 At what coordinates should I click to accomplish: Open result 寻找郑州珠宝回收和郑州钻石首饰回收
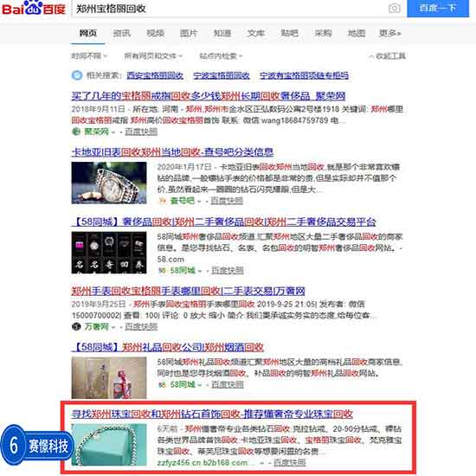[212, 414]
